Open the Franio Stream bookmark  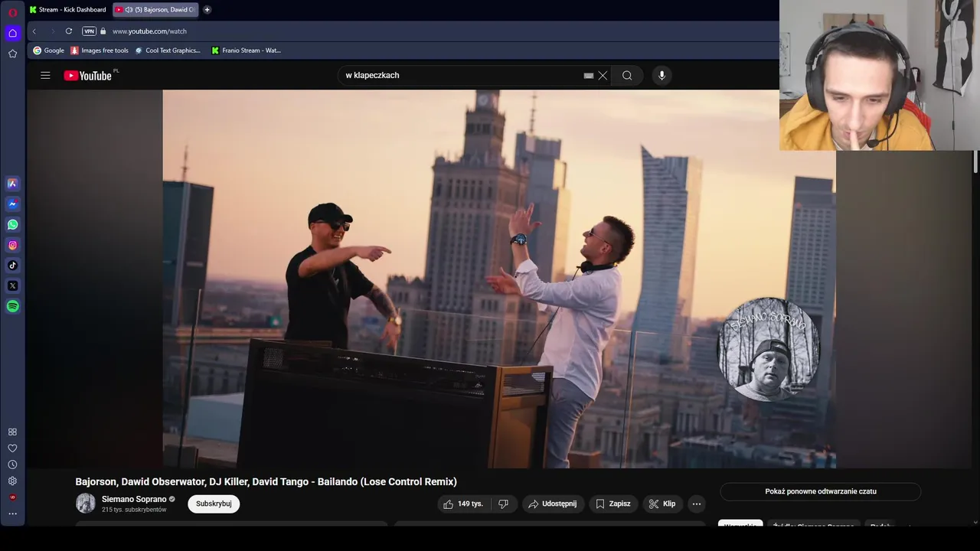coord(247,51)
